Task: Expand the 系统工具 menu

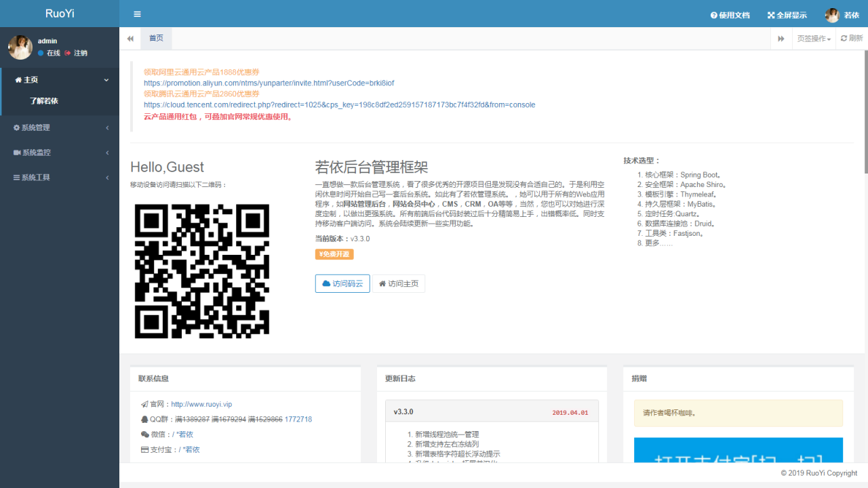Action: pos(60,178)
